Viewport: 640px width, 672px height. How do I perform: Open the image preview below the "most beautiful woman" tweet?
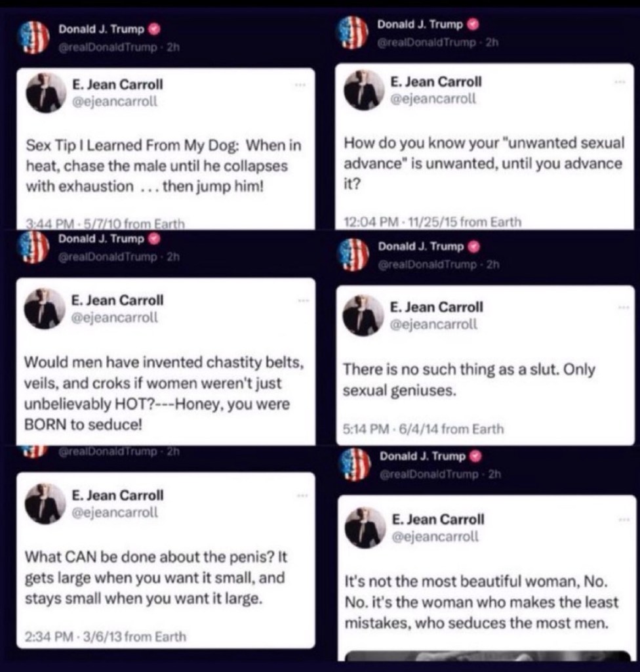pos(487,656)
